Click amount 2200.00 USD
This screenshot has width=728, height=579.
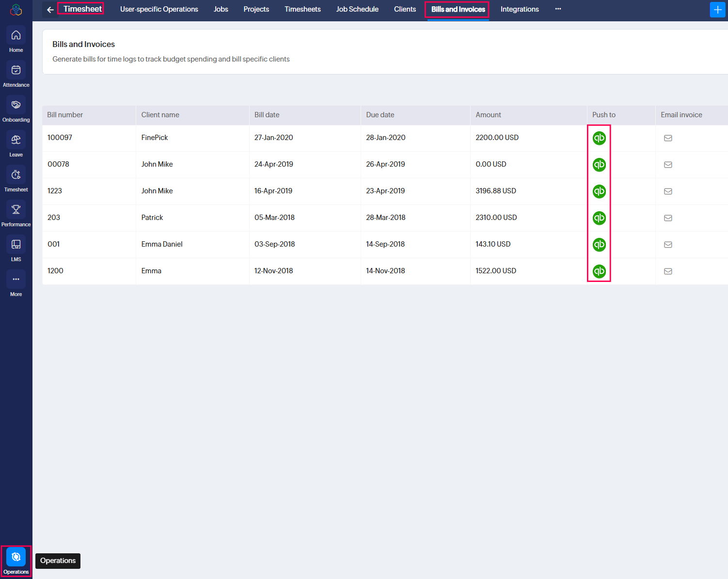[497, 138]
